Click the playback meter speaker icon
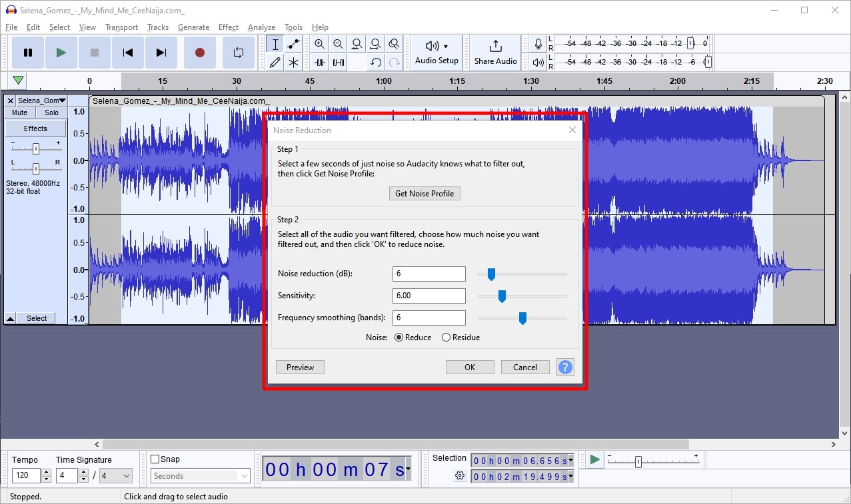 538,63
